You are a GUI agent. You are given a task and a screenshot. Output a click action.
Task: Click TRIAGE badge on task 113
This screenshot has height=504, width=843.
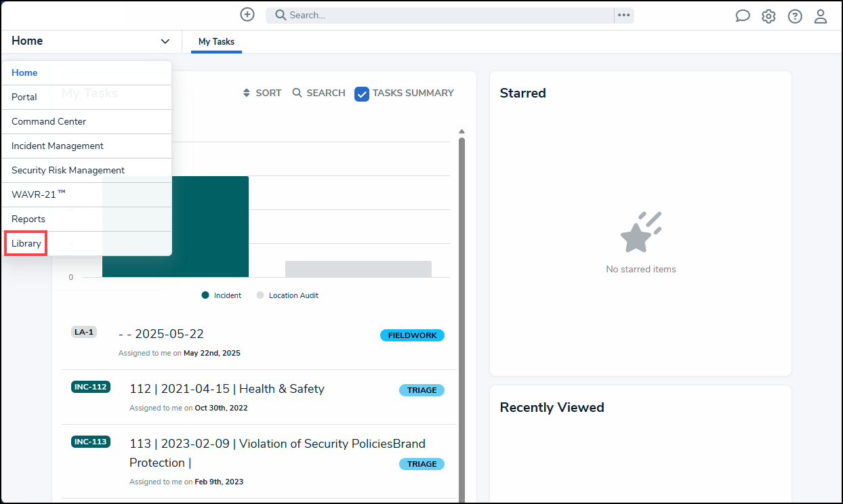coord(421,464)
